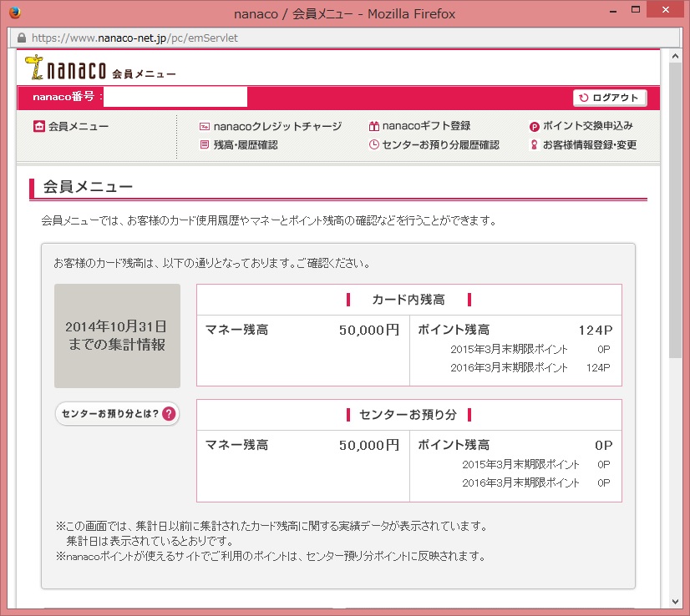690x616 pixels.
Task: Click the scrollbar down arrow
Action: click(675, 602)
